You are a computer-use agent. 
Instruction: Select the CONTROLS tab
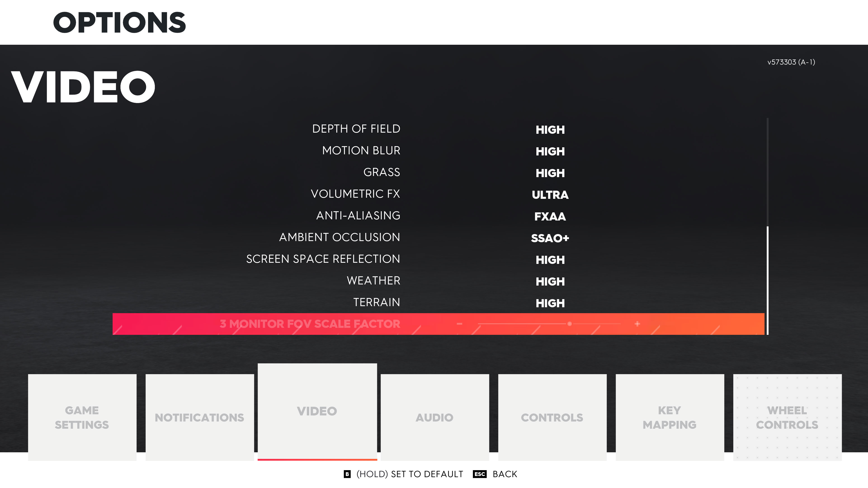click(x=552, y=417)
